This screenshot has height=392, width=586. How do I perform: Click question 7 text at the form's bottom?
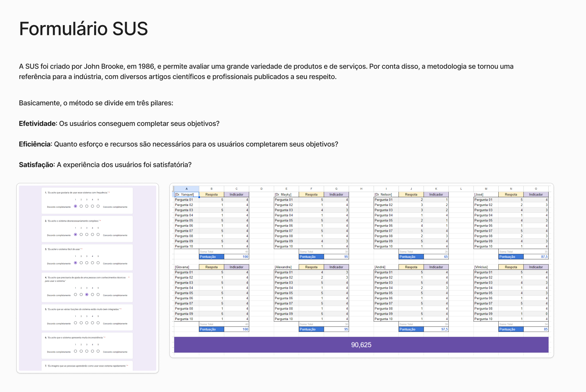pos(87,366)
